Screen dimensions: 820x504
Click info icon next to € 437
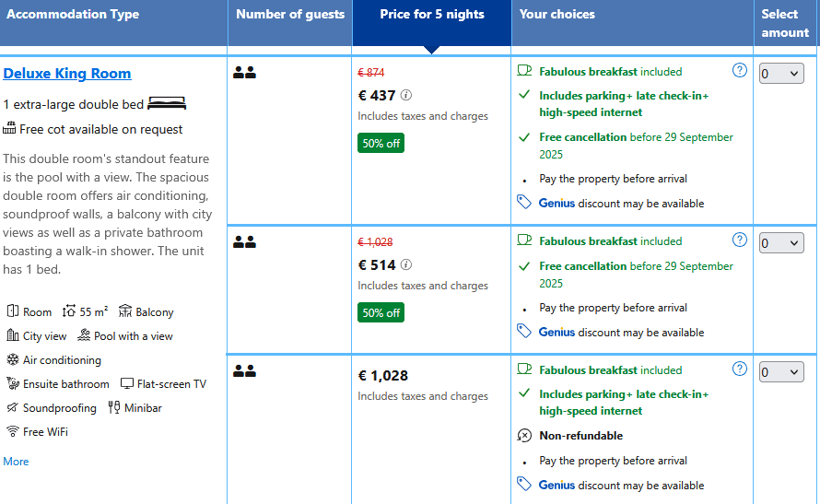click(406, 95)
